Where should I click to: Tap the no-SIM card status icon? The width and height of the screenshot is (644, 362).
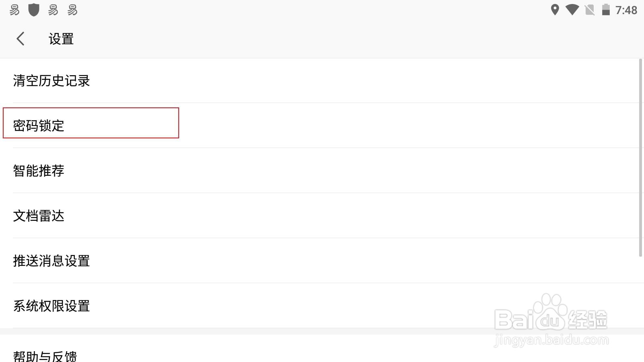point(590,10)
